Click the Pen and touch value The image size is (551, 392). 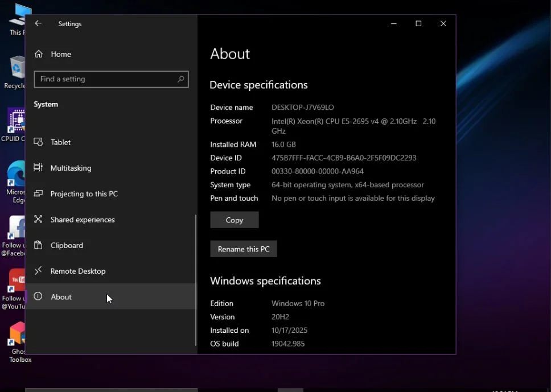click(x=353, y=199)
